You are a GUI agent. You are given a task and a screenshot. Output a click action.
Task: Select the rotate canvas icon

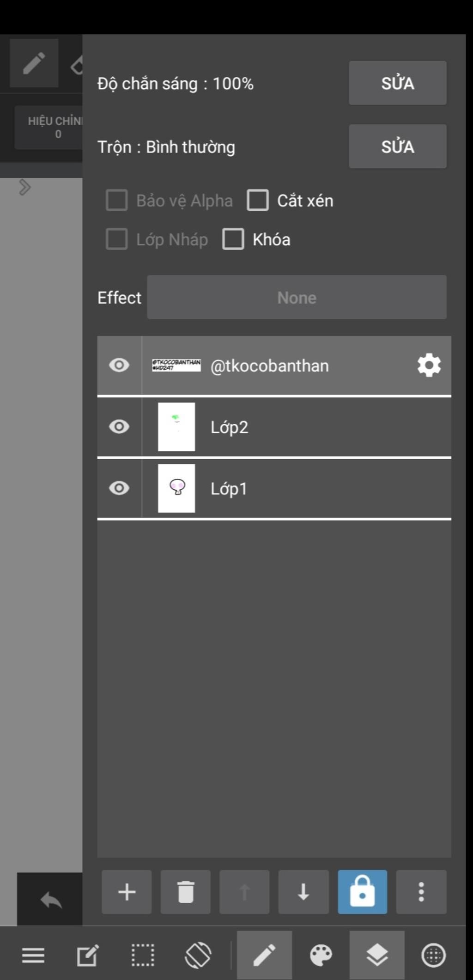198,955
